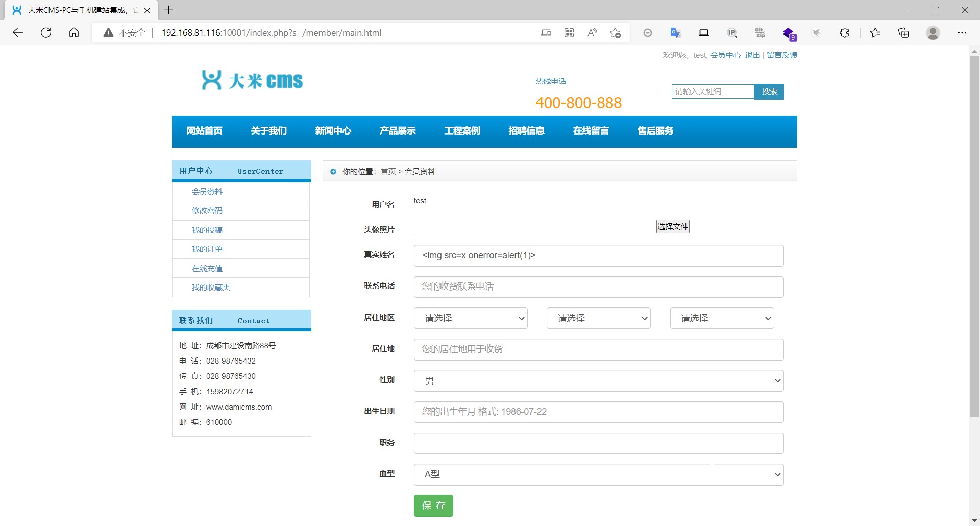Expand the 性别 gender dropdown

(x=599, y=381)
